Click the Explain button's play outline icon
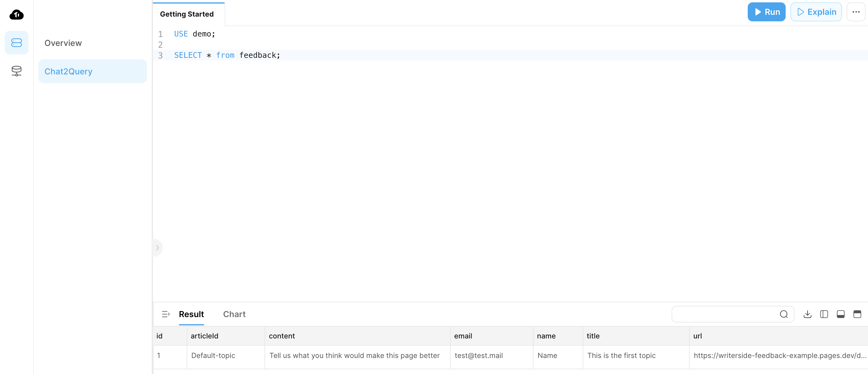The height and width of the screenshot is (374, 868). (x=801, y=12)
